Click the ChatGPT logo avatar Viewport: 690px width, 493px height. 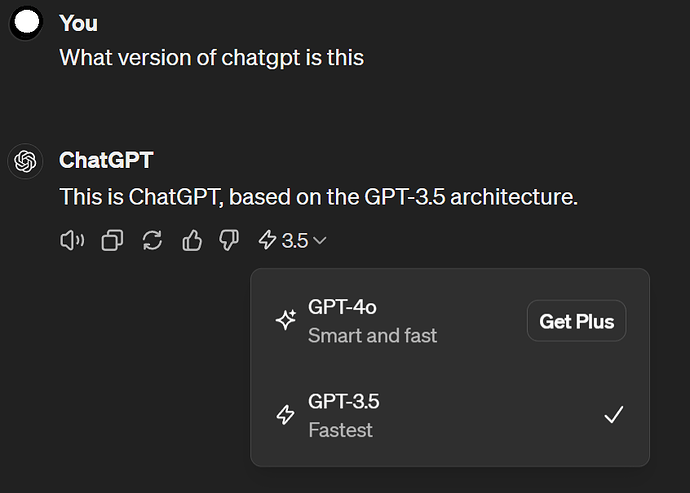pyautogui.click(x=25, y=161)
